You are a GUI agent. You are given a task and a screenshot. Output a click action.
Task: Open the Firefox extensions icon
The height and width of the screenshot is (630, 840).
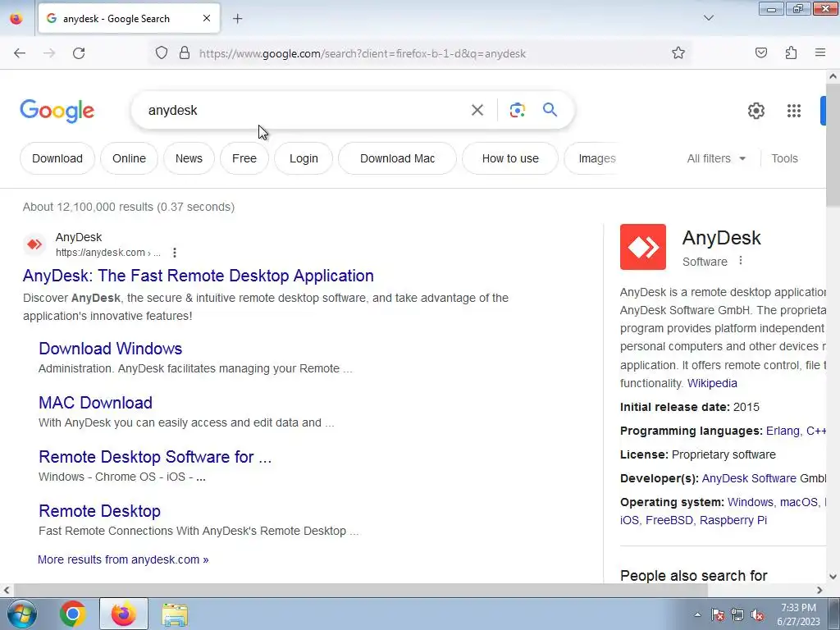tap(791, 52)
